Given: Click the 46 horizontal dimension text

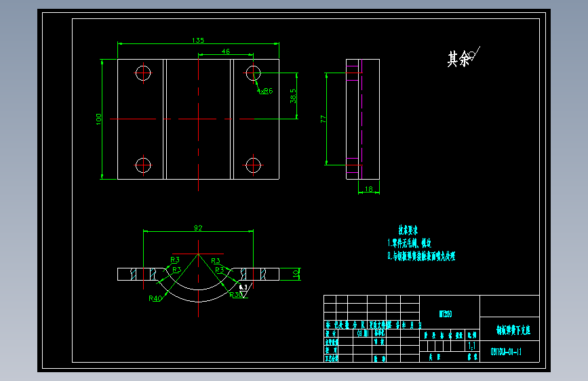Looking at the screenshot, I should pos(225,52).
